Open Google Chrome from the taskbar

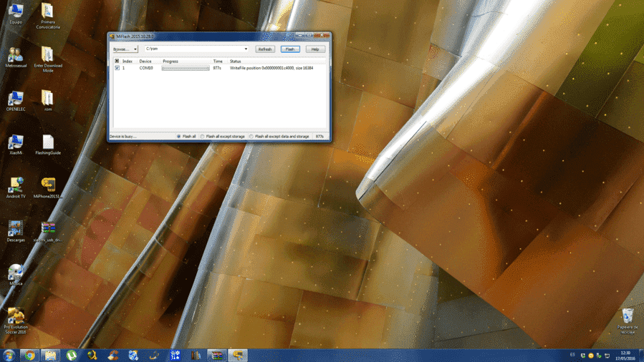click(x=29, y=355)
